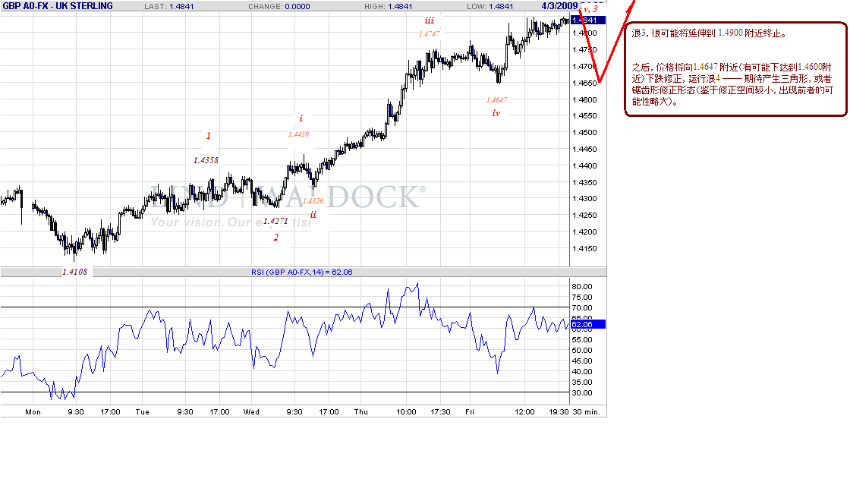Select the CHANGE: 0.0000 readout

(279, 7)
